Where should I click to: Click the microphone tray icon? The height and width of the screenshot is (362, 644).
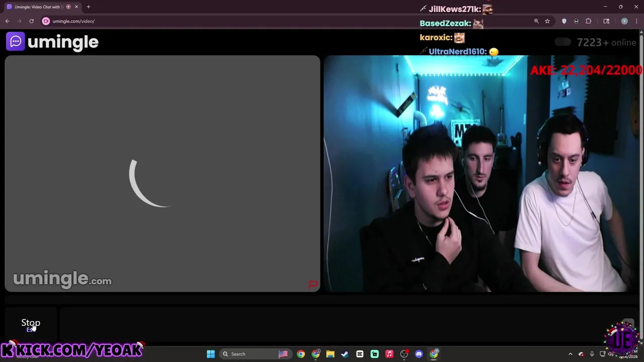click(592, 354)
